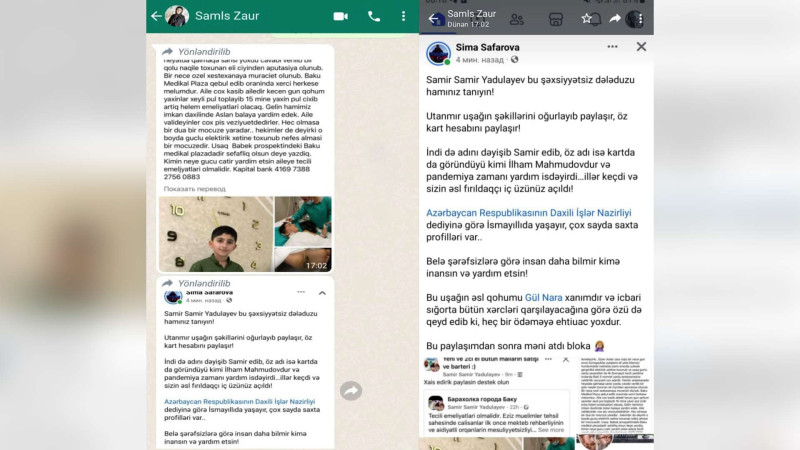Screen dimensions: 800x450
Task: Open the photo thumbnail showing 17:02 timestamp
Action: click(x=303, y=260)
